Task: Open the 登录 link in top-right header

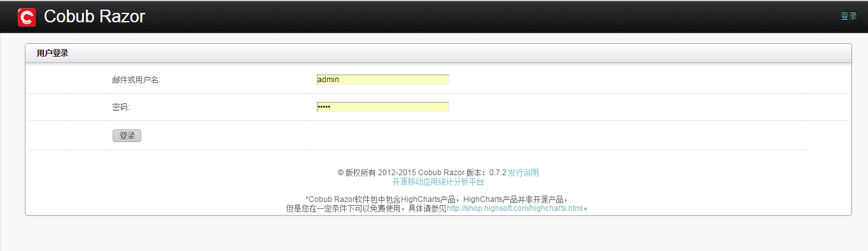Action: (x=849, y=17)
